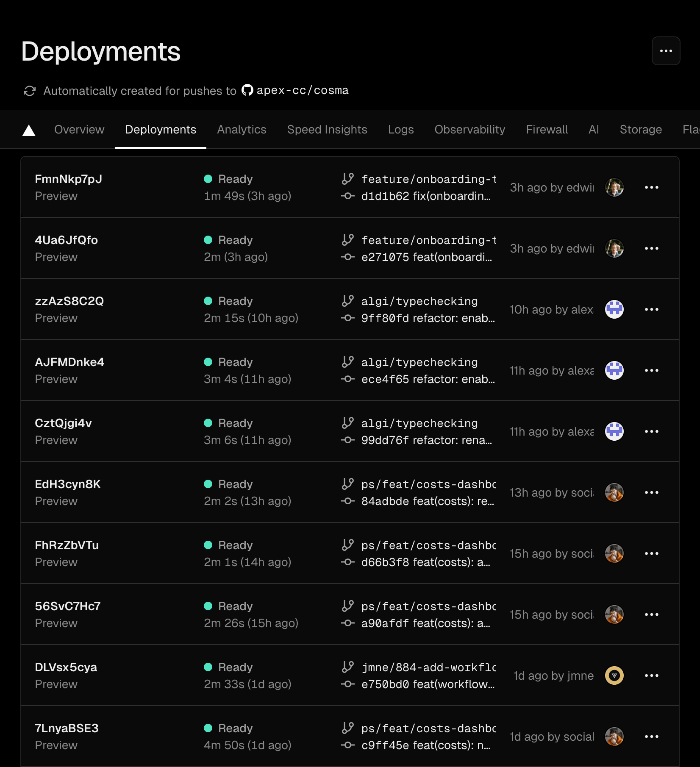Viewport: 700px width, 767px height.
Task: Open deployment FhRzZbVTu
Action: point(67,545)
